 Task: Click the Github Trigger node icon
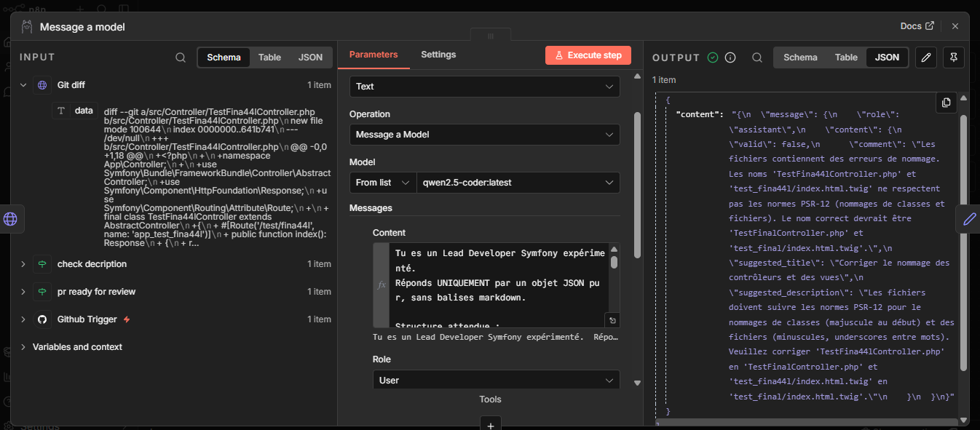click(x=42, y=319)
